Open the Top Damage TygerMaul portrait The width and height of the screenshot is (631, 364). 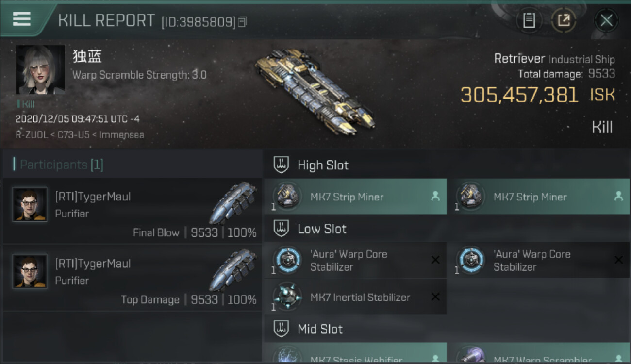pyautogui.click(x=30, y=271)
